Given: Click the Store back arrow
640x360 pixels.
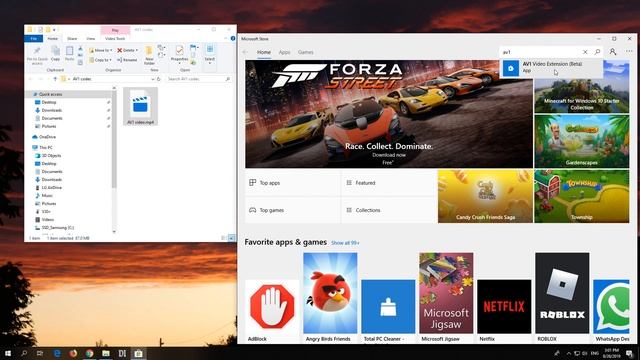Looking at the screenshot, I should (x=245, y=52).
